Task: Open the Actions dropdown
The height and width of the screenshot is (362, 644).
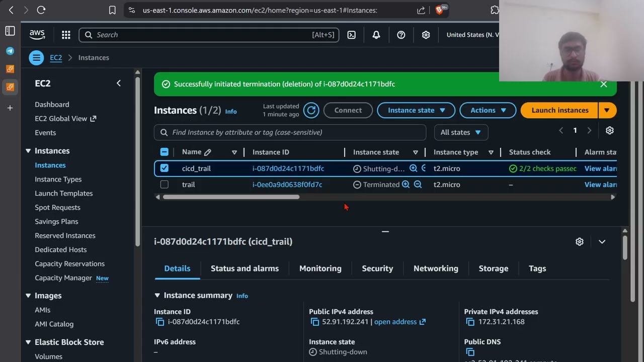Action: (488, 110)
